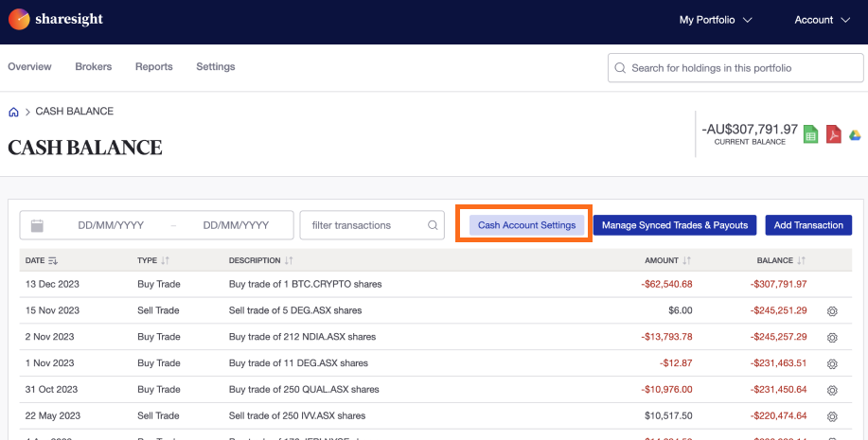Click CASH BALANCE breadcrumb link

click(x=74, y=112)
